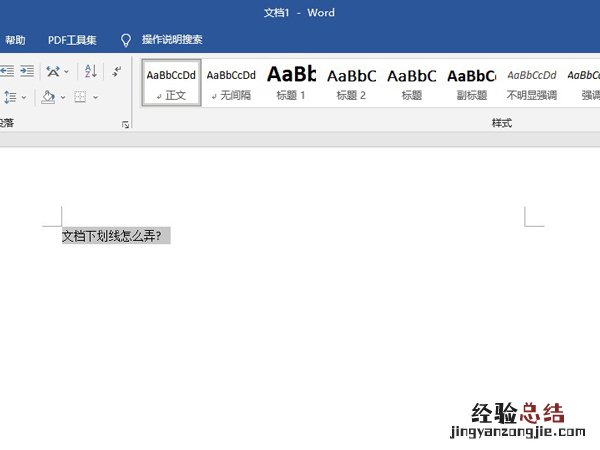Expand the shading color dropdown arrow
The height and width of the screenshot is (450, 600).
point(63,97)
